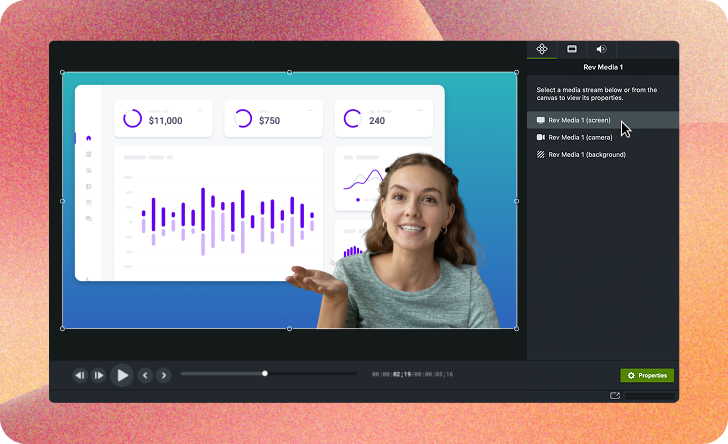Click the green Properties button

click(x=647, y=375)
